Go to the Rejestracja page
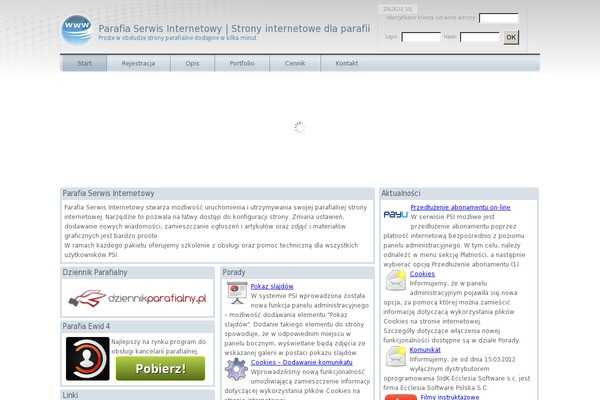 click(x=138, y=63)
